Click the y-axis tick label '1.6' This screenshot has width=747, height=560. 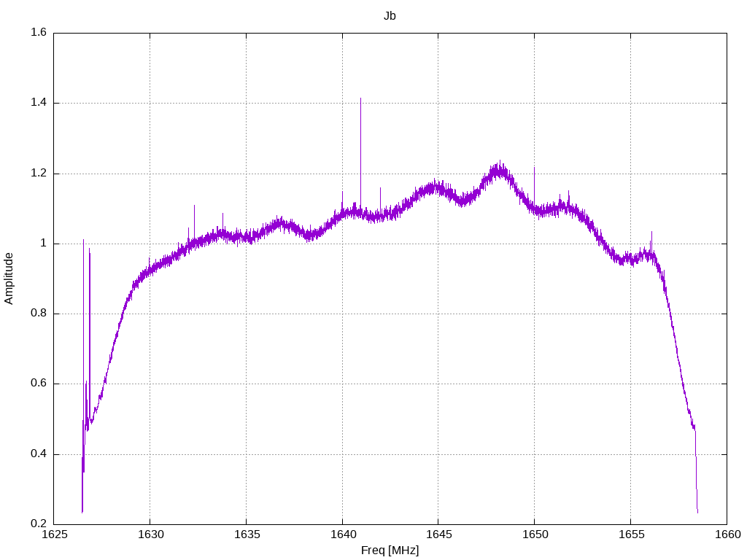pos(39,32)
